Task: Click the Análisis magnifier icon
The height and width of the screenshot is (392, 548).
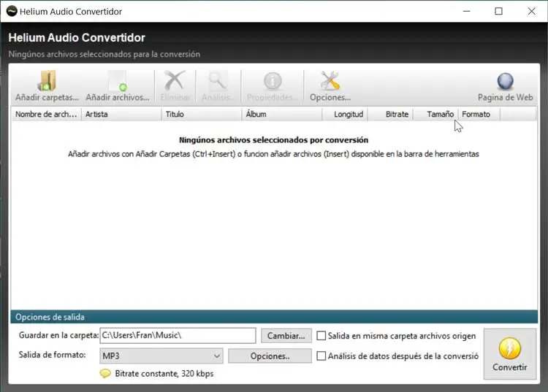Action: coord(218,80)
